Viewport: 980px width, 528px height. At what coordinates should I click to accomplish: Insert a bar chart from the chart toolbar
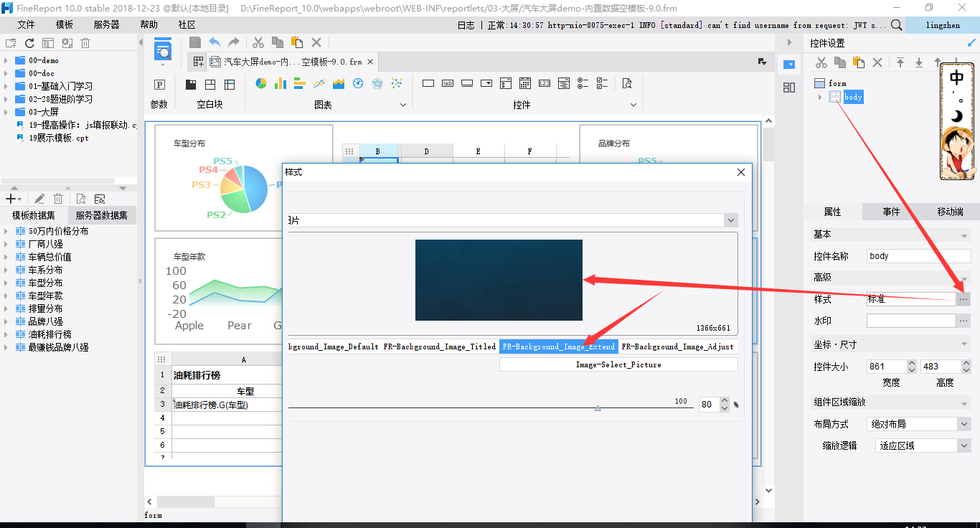(x=281, y=84)
